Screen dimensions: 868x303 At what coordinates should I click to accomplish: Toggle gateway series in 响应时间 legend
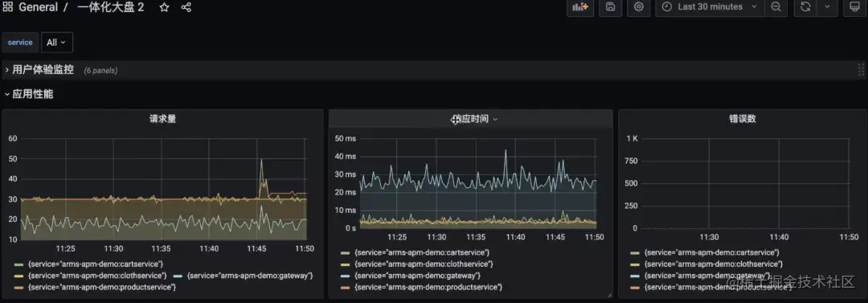click(411, 276)
